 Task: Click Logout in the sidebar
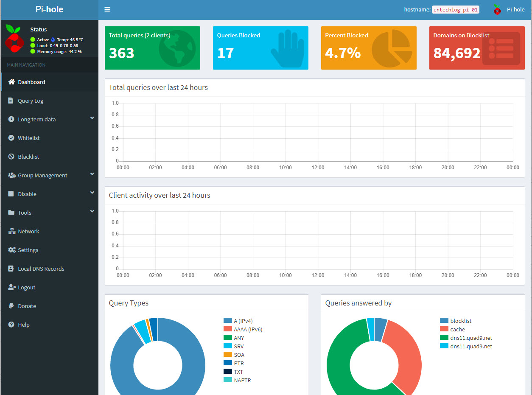click(x=26, y=287)
